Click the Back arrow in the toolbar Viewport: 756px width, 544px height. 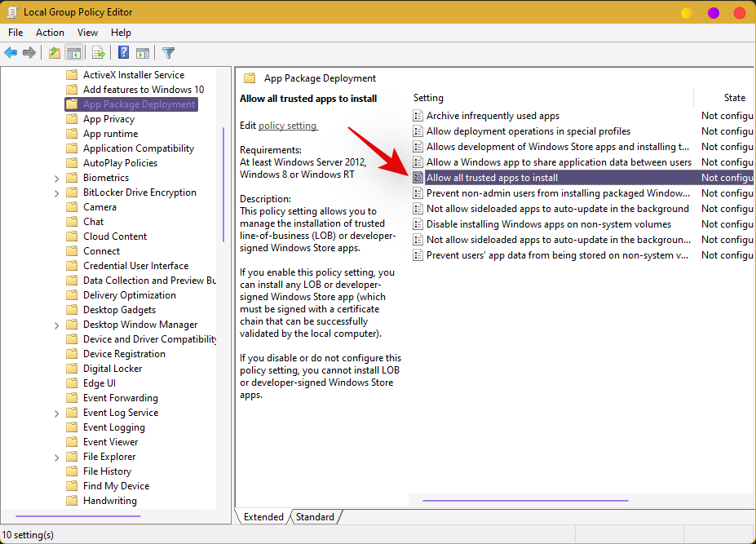[11, 53]
